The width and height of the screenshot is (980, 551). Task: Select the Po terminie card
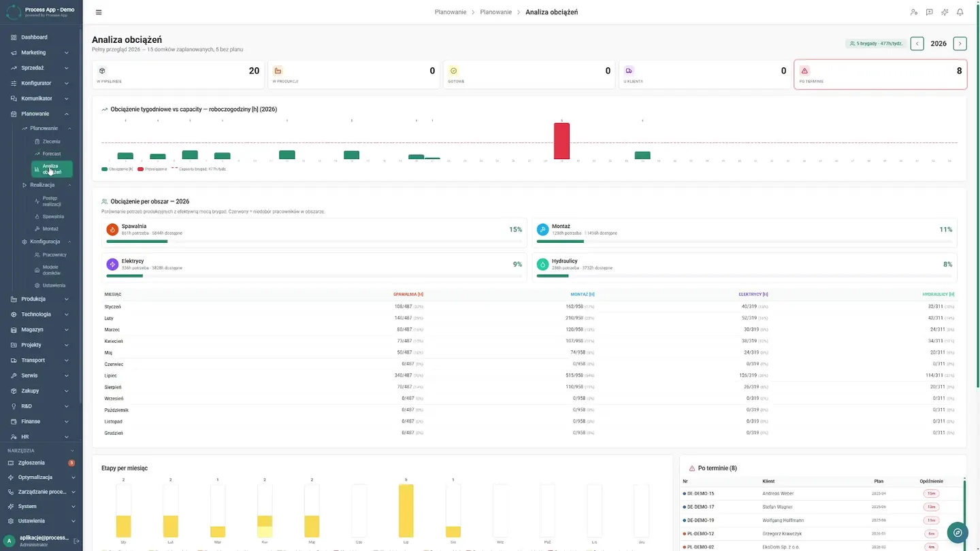[x=881, y=74]
